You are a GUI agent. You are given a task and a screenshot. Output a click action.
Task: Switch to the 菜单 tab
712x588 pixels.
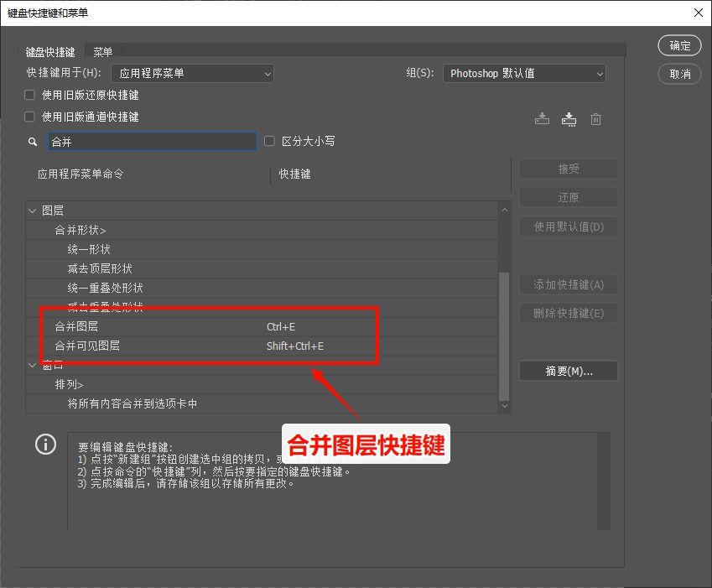(102, 51)
